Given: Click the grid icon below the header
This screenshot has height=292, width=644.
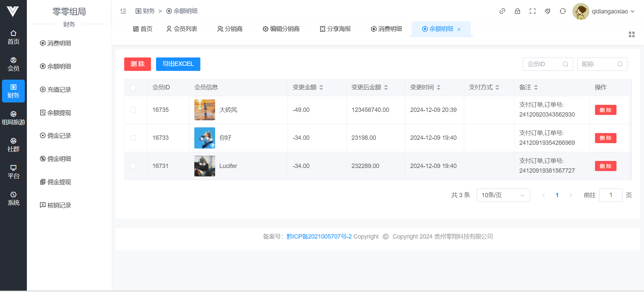Looking at the screenshot, I should click(x=631, y=35).
